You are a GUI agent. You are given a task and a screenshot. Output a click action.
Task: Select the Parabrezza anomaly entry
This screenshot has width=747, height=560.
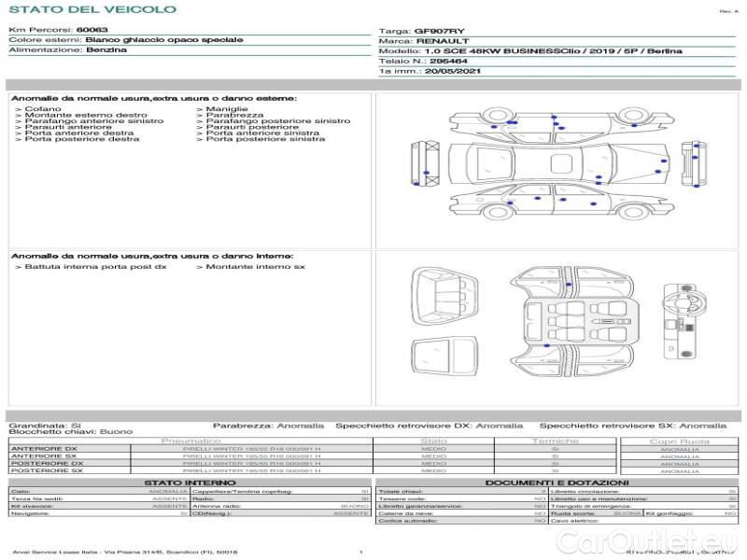pyautogui.click(x=222, y=115)
